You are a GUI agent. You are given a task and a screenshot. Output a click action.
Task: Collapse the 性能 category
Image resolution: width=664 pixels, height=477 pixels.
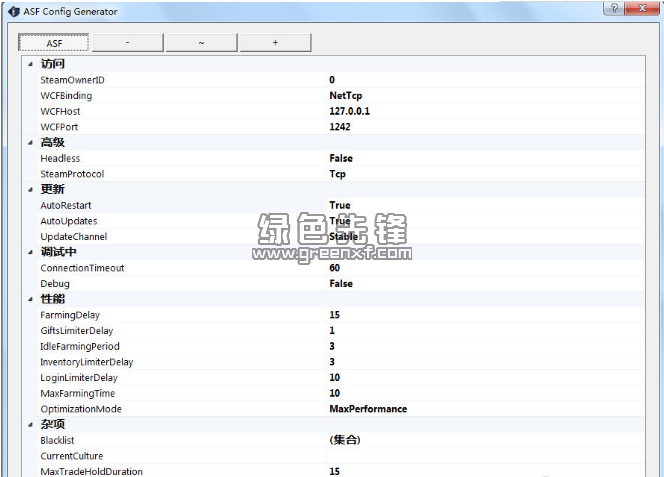pyautogui.click(x=30, y=300)
